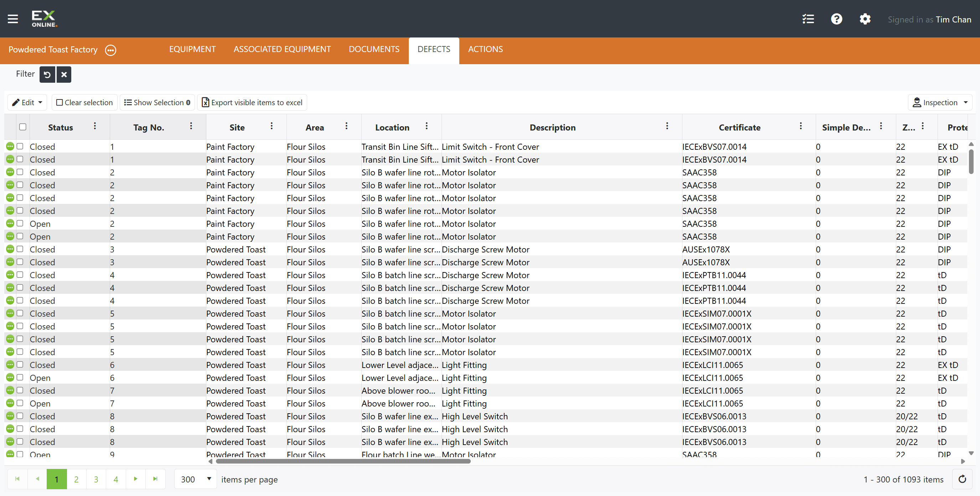
Task: Check the first Closed row with tag 3
Action: (20, 249)
